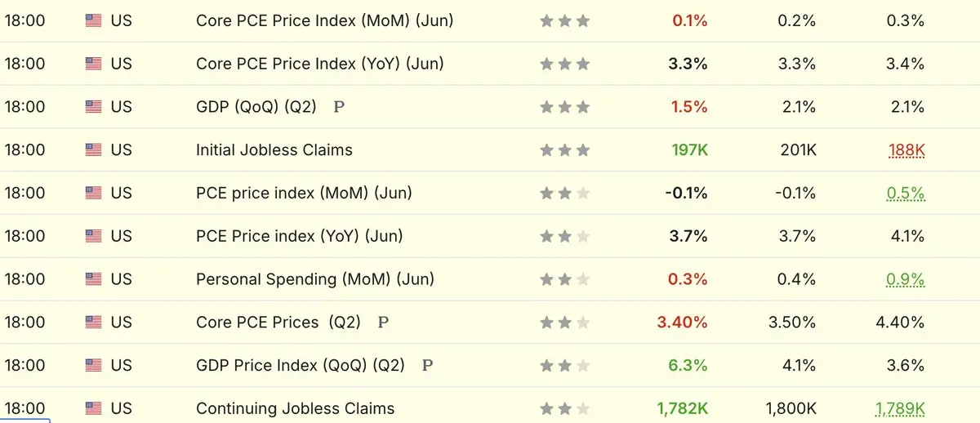Click the US flag next to Core PCE Price Index (YoY)
This screenshot has height=423, width=980.
click(x=93, y=64)
